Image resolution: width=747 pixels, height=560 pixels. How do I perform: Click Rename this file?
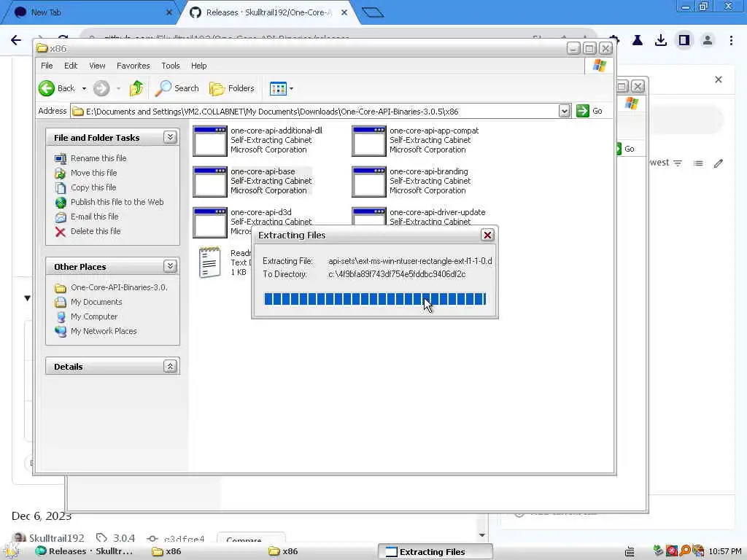pyautogui.click(x=98, y=158)
